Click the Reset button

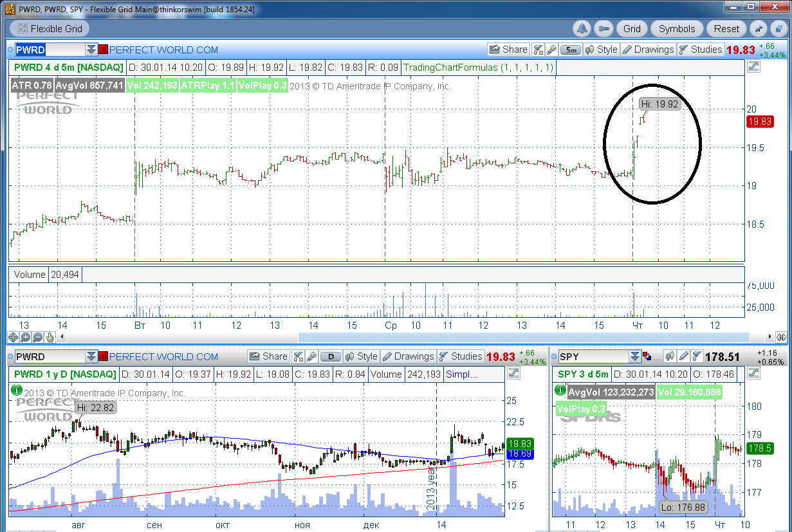(x=726, y=28)
